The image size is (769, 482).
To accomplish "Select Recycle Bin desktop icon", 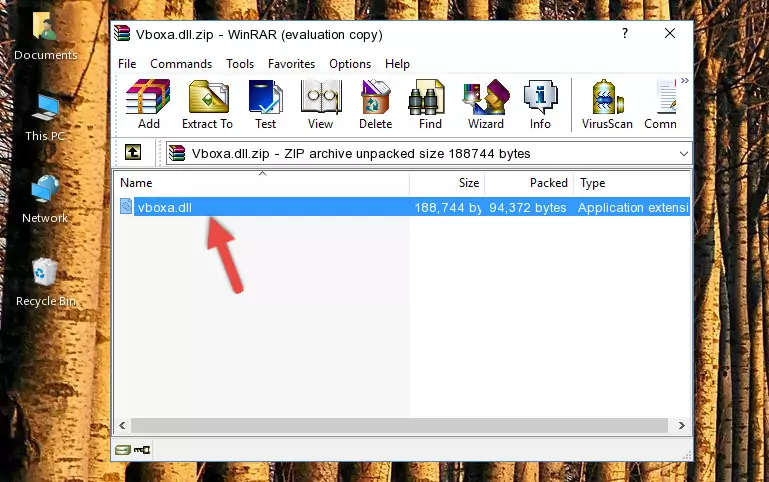I will 45,282.
